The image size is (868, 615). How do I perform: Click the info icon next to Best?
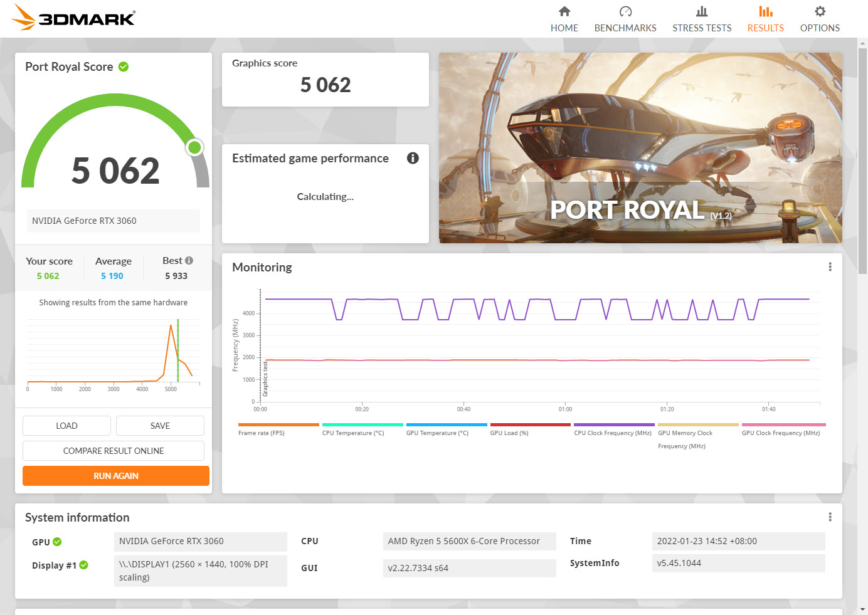click(189, 261)
